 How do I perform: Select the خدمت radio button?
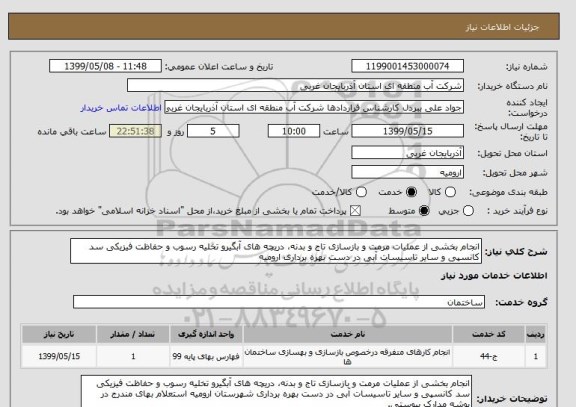tap(411, 192)
